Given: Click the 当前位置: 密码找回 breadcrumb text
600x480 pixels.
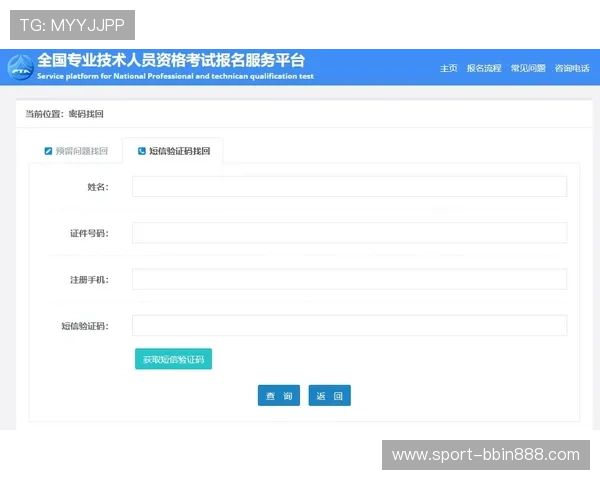Looking at the screenshot, I should click(x=64, y=114).
